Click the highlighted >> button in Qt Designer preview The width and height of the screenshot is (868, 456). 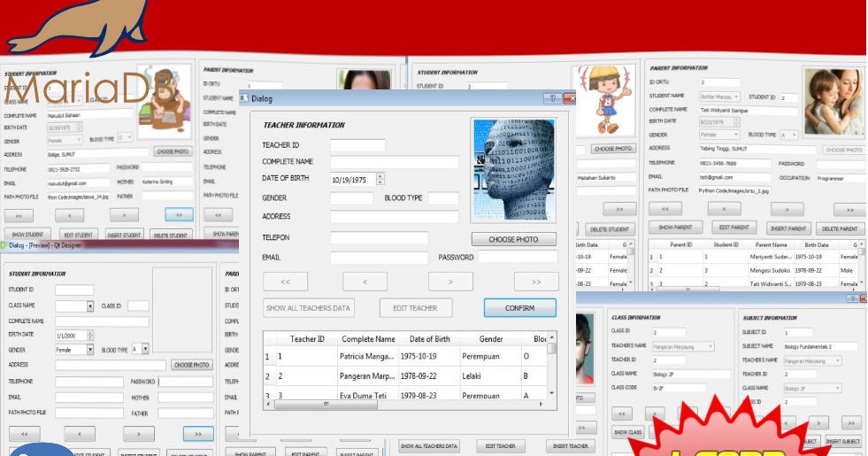tap(198, 434)
